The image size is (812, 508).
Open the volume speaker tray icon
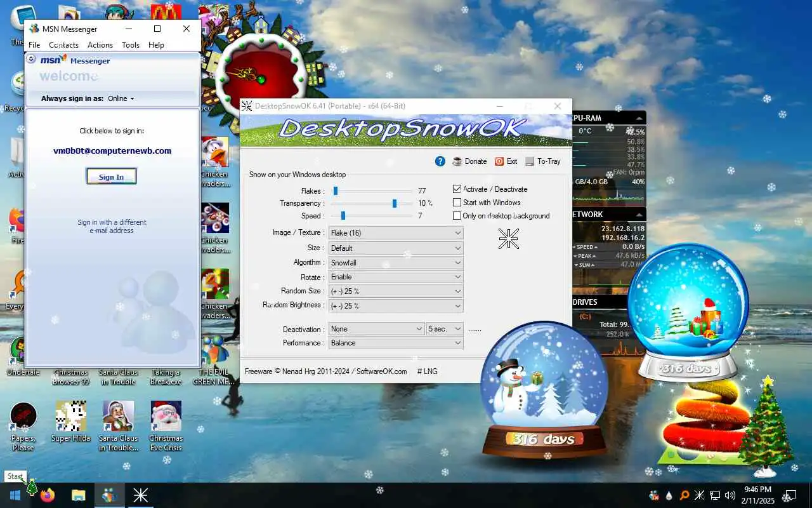click(x=730, y=495)
